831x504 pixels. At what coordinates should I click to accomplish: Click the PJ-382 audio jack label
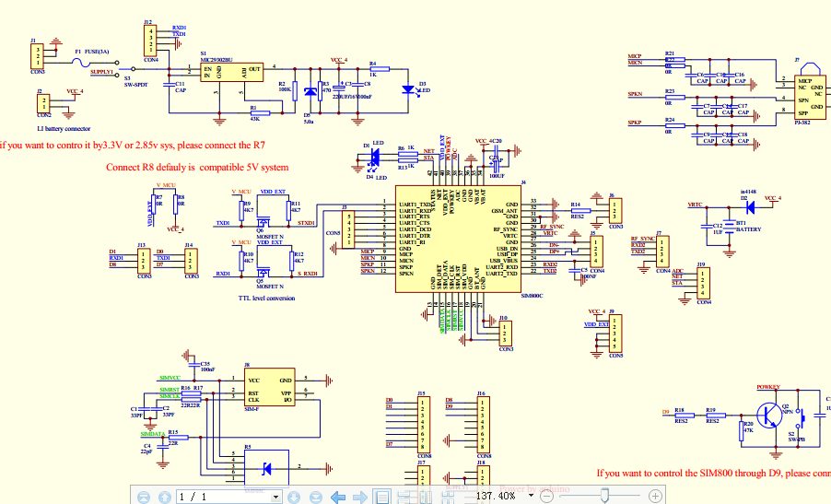(802, 123)
